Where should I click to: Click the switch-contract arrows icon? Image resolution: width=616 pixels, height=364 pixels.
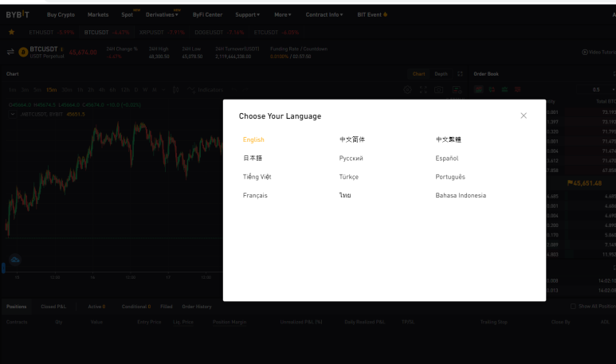click(x=10, y=52)
